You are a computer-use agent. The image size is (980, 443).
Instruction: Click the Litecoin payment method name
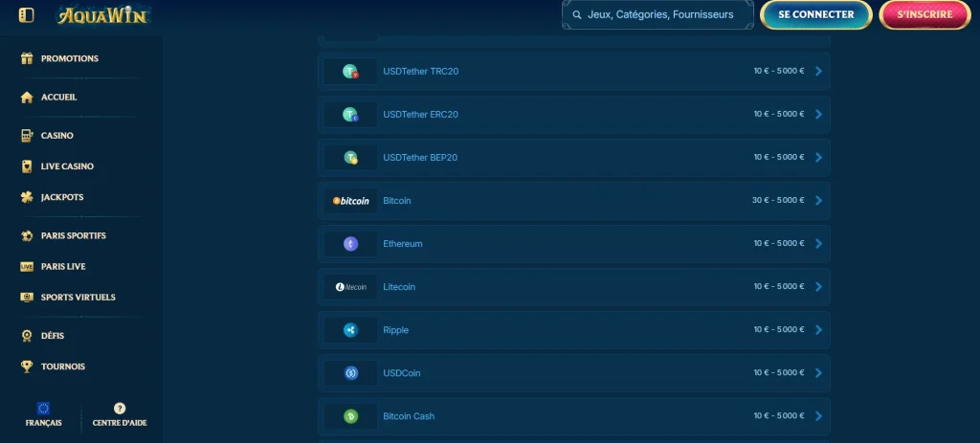tap(399, 287)
